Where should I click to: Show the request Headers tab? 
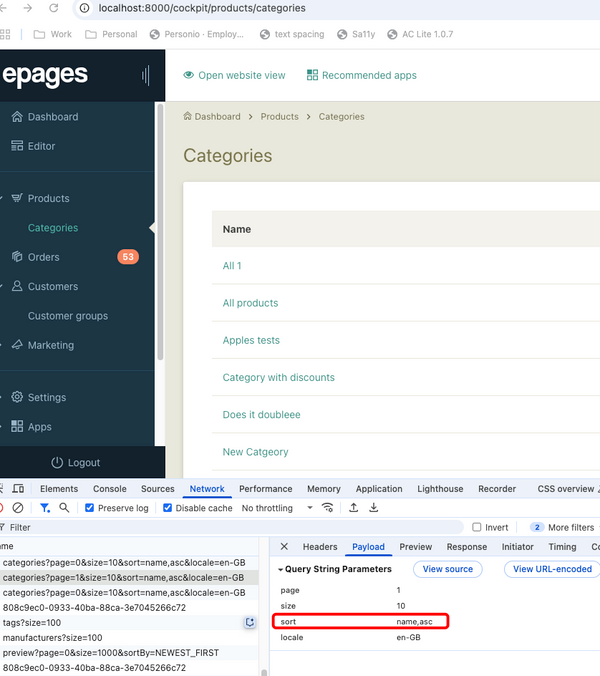[320, 547]
